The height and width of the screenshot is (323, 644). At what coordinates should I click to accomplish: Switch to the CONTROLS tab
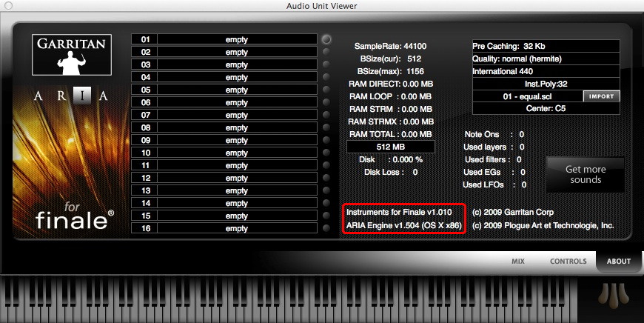point(568,262)
